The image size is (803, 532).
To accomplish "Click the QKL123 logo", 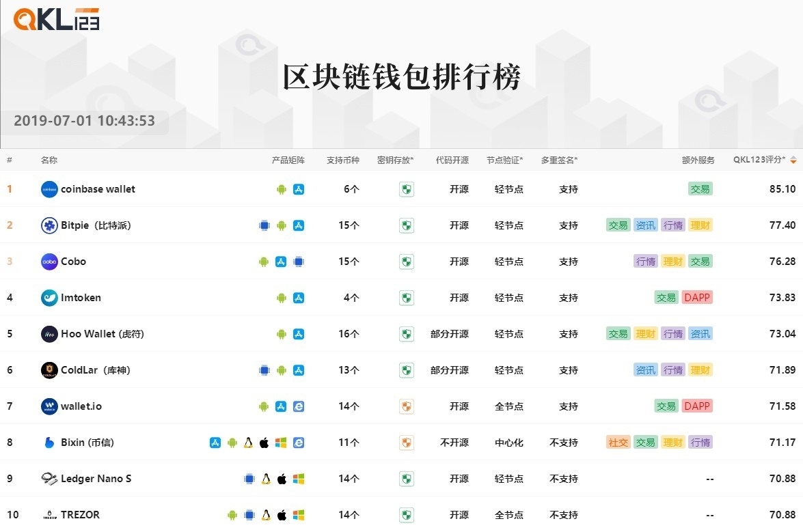I will pos(56,19).
